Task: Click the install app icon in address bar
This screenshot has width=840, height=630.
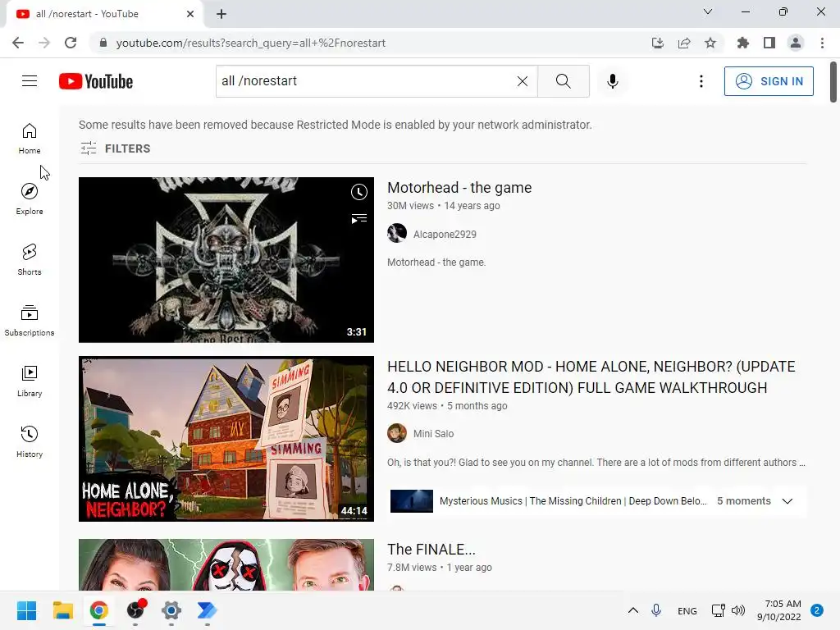Action: (657, 43)
